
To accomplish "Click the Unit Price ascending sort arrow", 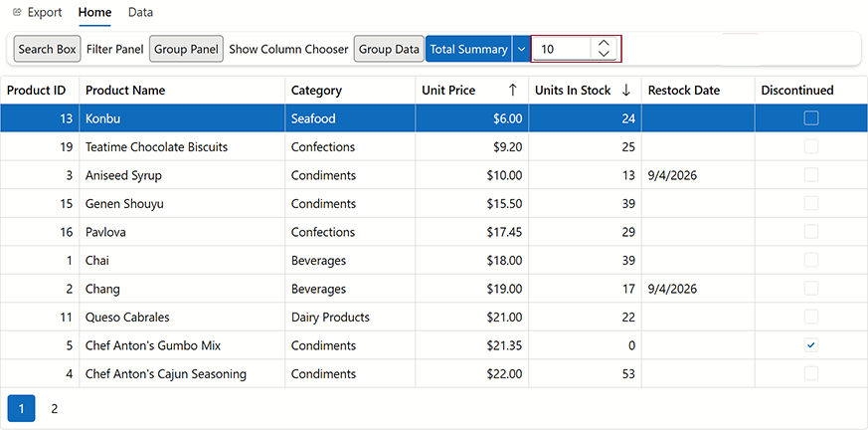I will click(513, 91).
